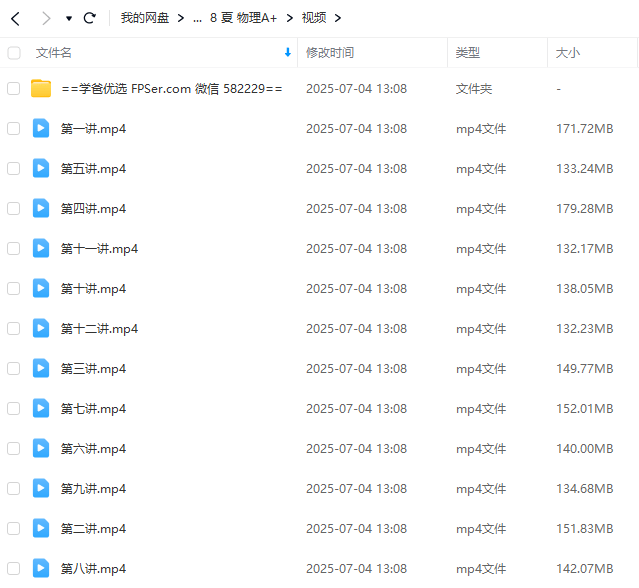This screenshot has height=588, width=639.
Task: Check the box for 第二讲.mp4
Action: (13, 529)
